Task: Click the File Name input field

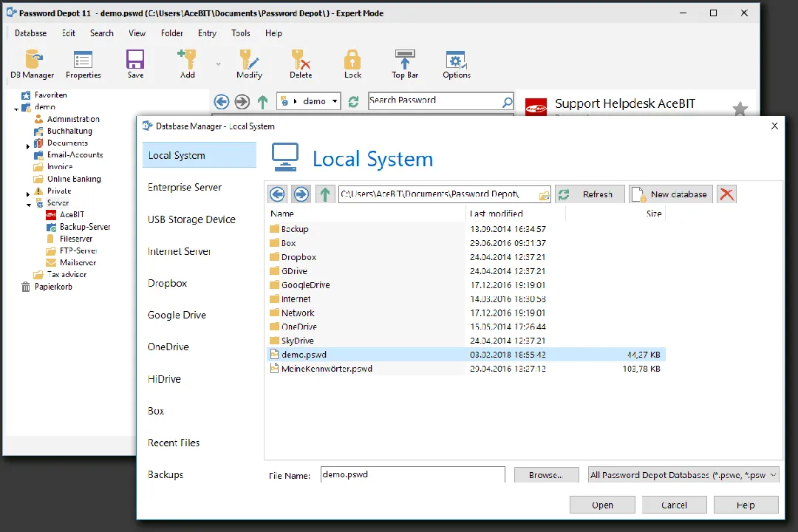Action: (413, 474)
